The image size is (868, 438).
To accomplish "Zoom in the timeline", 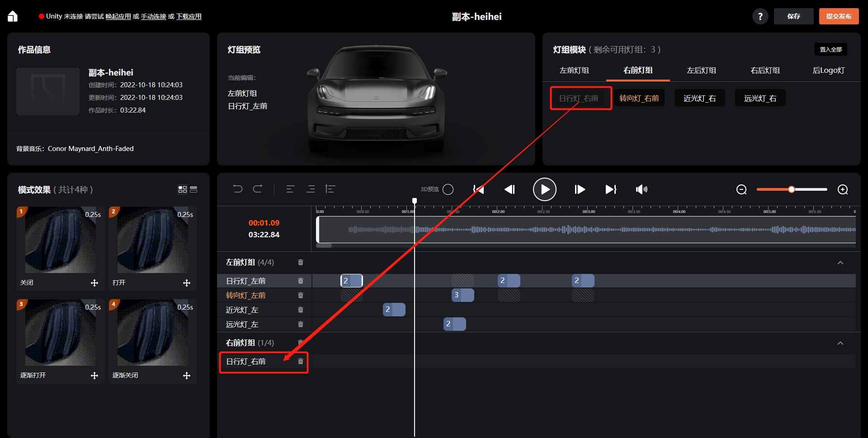I will pyautogui.click(x=843, y=189).
